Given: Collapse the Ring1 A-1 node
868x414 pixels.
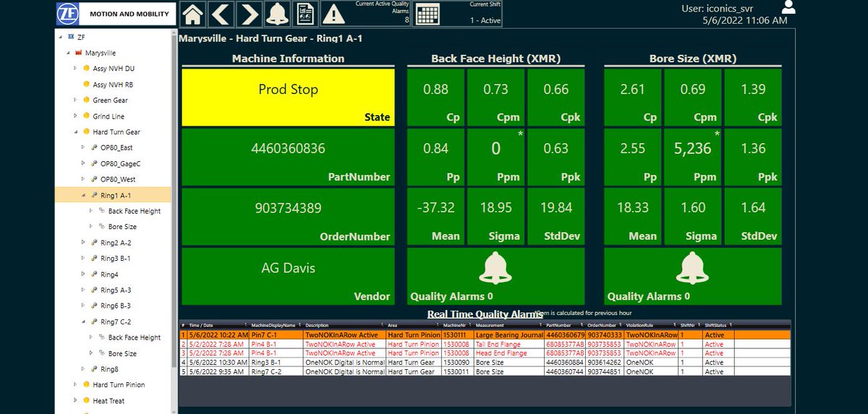Looking at the screenshot, I should [83, 195].
